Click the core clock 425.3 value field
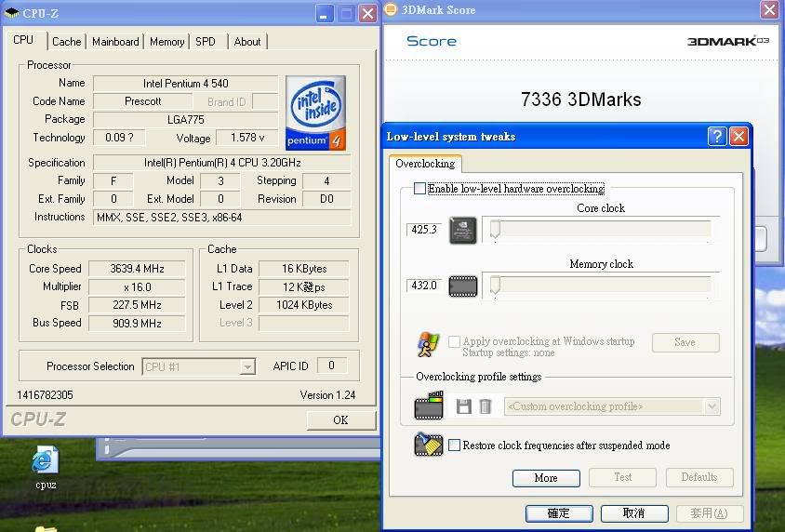Image resolution: width=785 pixels, height=532 pixels. point(424,230)
